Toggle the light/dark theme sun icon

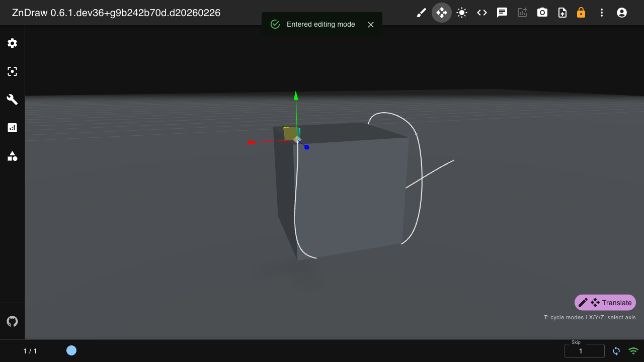click(462, 13)
